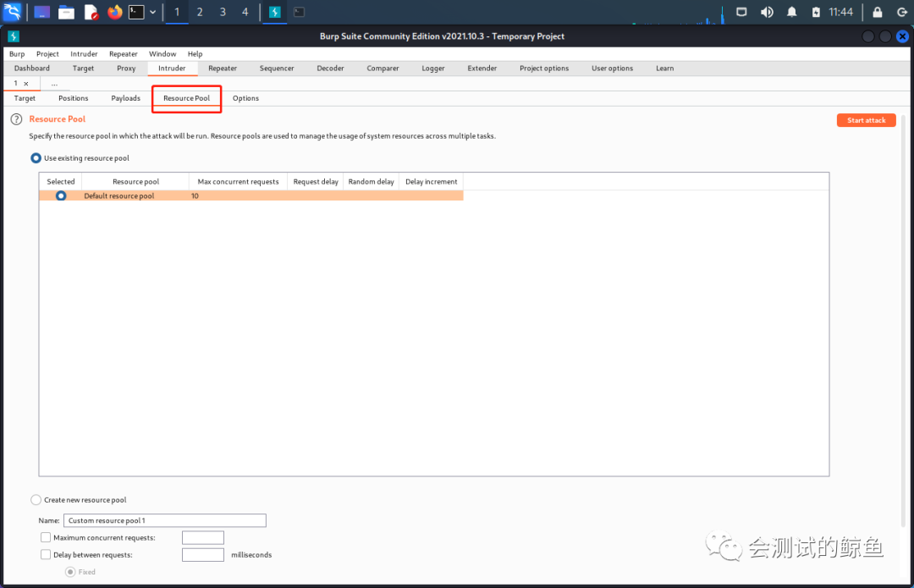Click the battery power tray icon
914x588 pixels.
pos(816,12)
